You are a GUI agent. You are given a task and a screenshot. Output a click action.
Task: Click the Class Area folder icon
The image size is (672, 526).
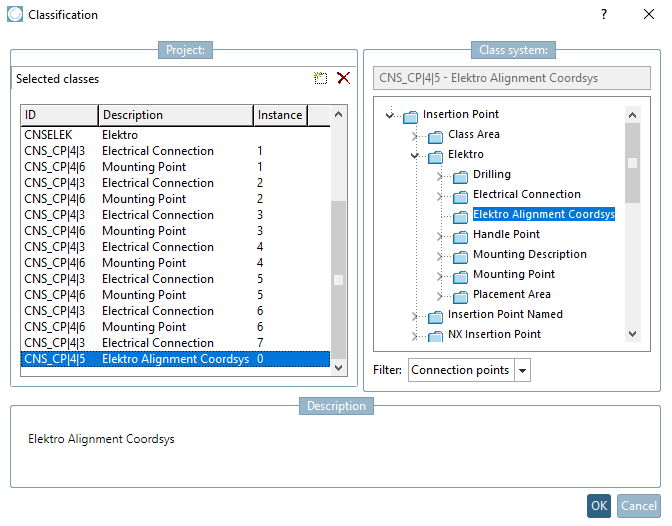[435, 135]
